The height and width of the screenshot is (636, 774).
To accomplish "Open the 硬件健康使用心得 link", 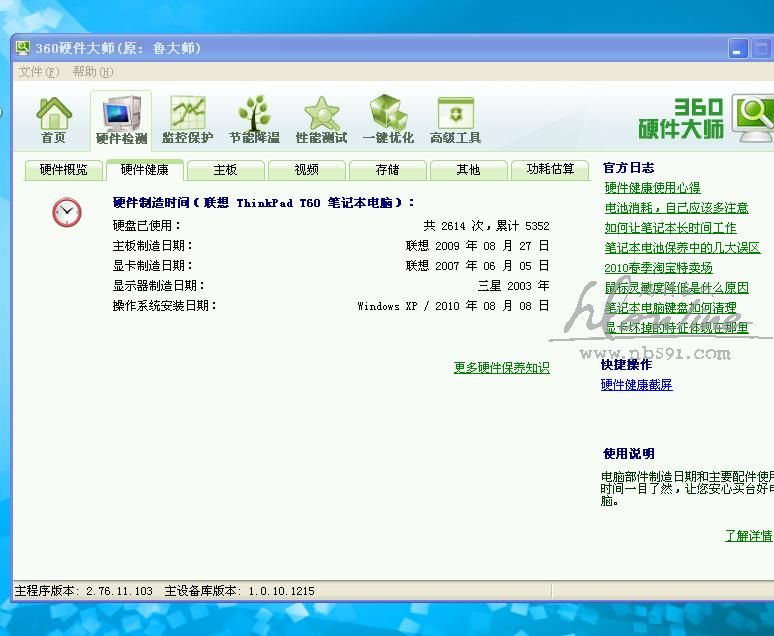I will (653, 188).
